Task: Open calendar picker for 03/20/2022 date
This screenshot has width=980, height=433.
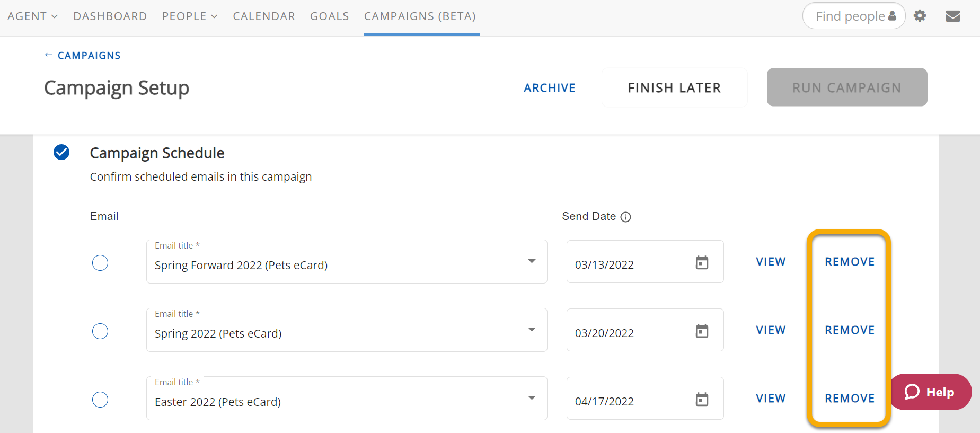Action: (702, 331)
